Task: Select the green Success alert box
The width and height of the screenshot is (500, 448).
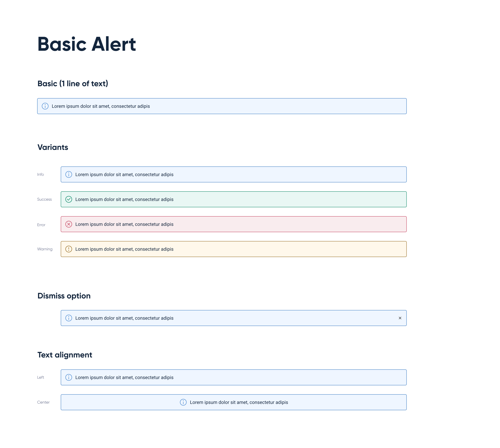Action: pos(234,199)
